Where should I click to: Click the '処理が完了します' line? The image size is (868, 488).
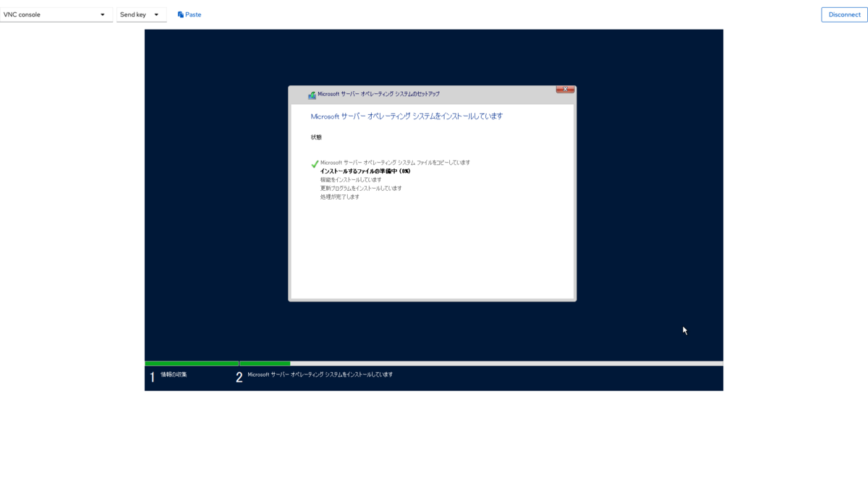click(x=340, y=197)
